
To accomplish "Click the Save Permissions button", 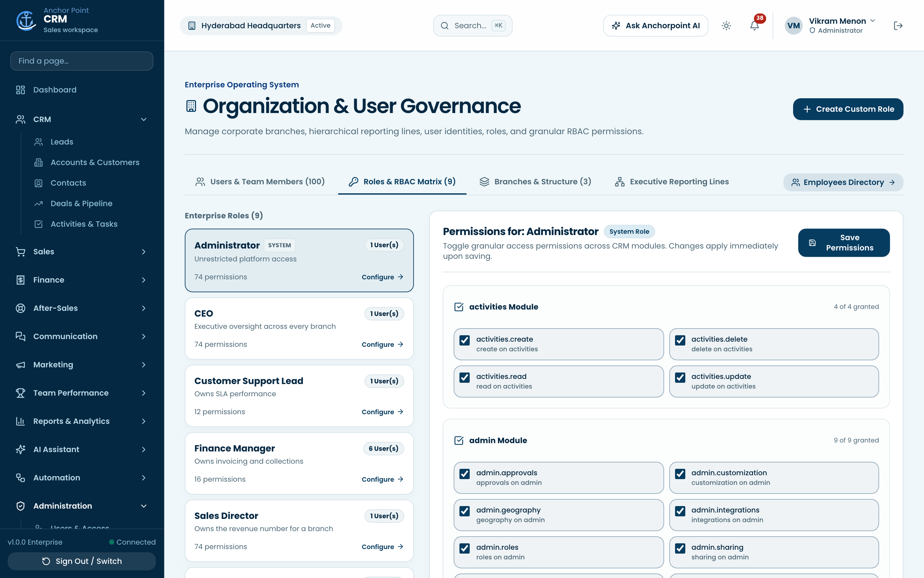I will [844, 243].
